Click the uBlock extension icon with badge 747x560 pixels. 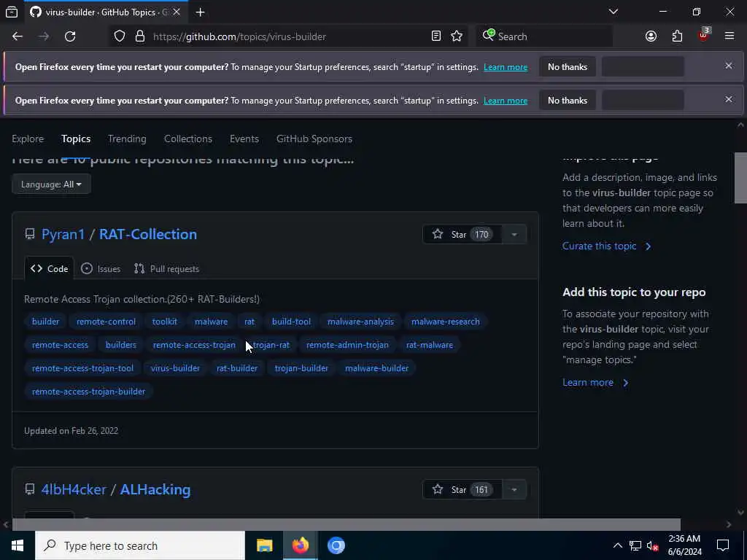point(703,36)
